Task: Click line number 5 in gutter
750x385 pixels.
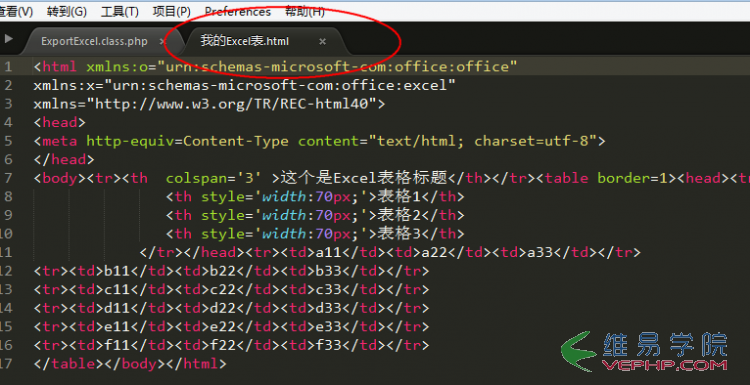Action: (8, 141)
